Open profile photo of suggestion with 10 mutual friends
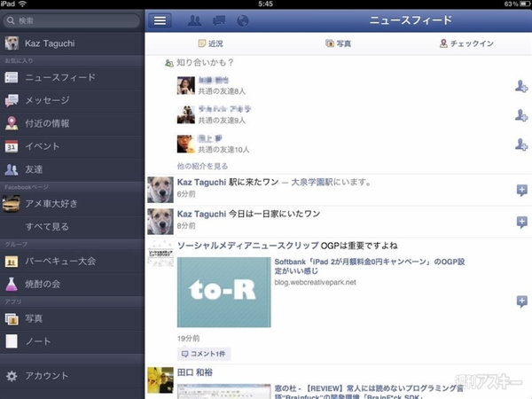The height and width of the screenshot is (399, 532). click(x=186, y=144)
